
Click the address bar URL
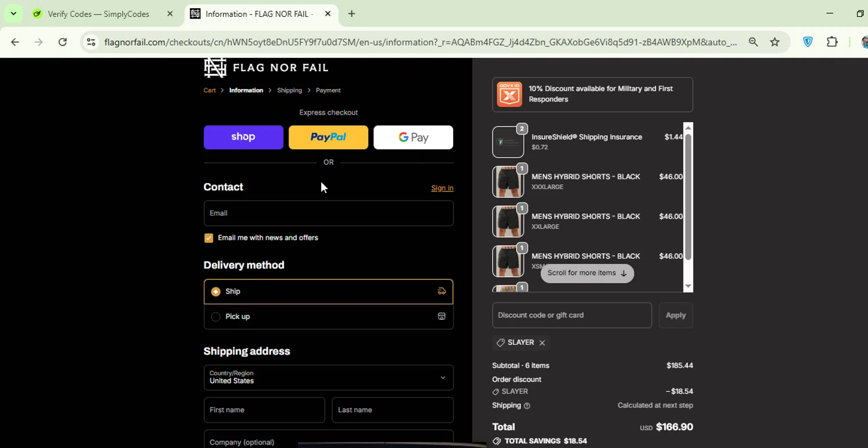click(421, 42)
